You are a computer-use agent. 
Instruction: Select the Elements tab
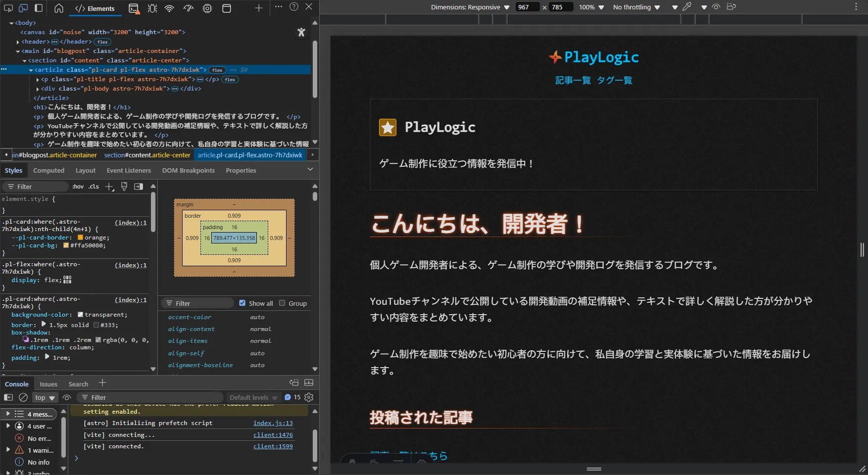coord(95,8)
